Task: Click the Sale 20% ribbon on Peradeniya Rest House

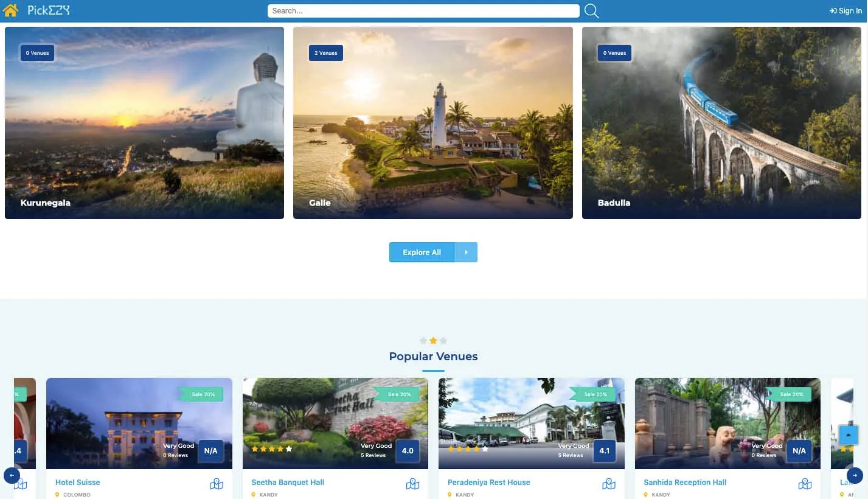Action: (594, 394)
